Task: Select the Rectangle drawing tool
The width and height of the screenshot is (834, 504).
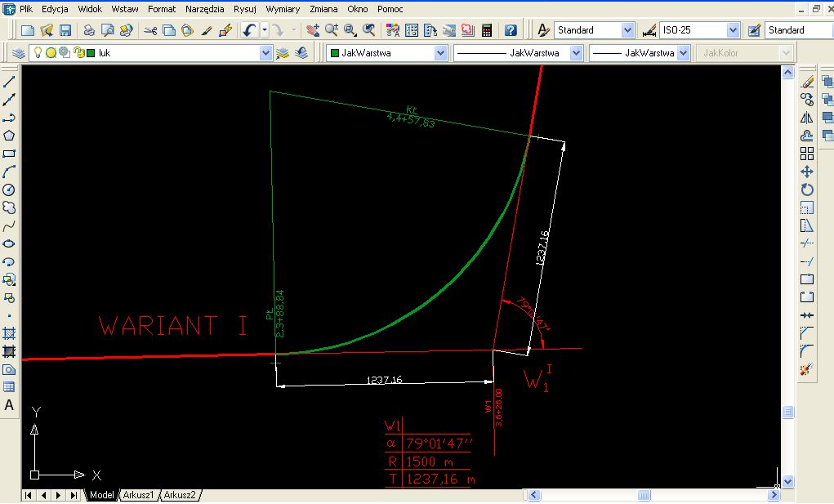Action: (9, 154)
